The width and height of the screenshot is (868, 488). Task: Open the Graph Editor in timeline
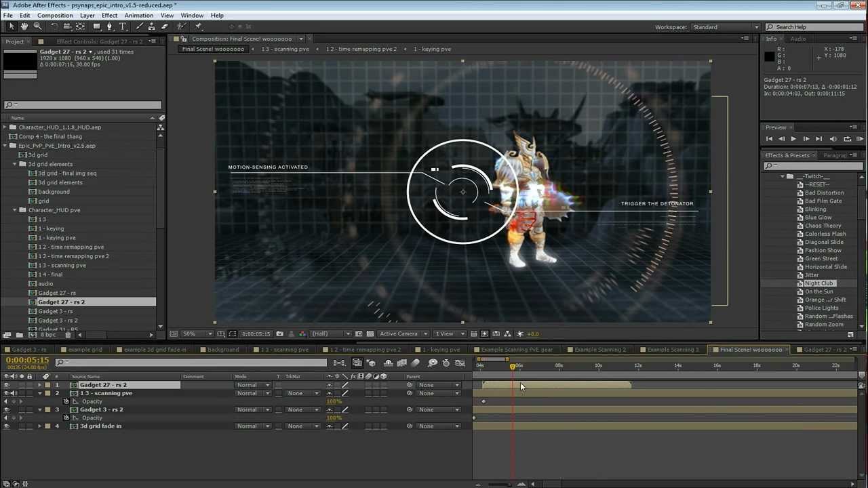(x=460, y=363)
